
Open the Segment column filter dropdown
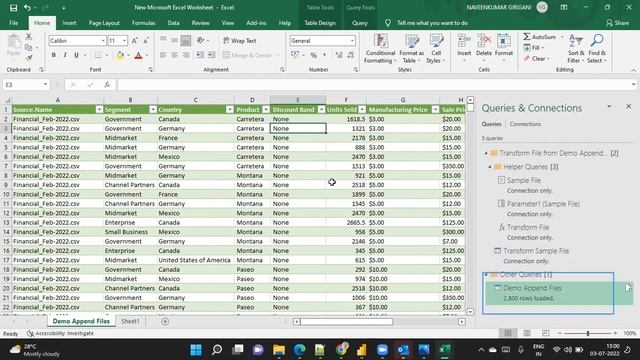tap(153, 109)
